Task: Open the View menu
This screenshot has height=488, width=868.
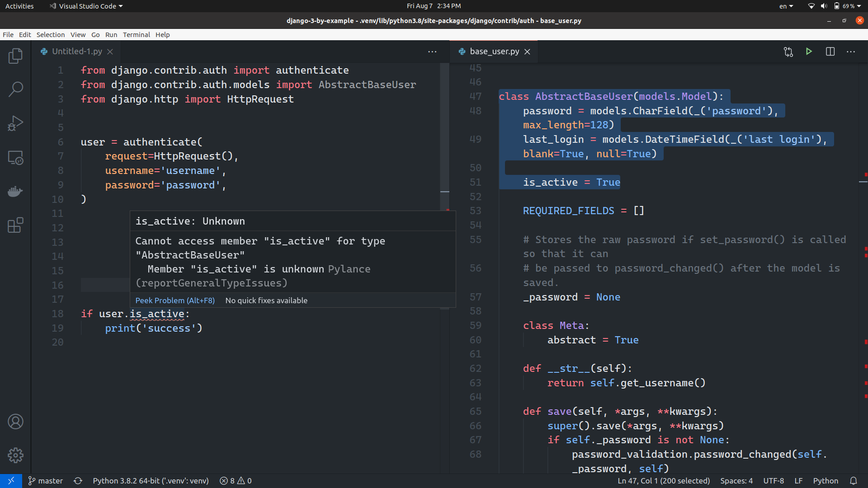Action: (78, 35)
